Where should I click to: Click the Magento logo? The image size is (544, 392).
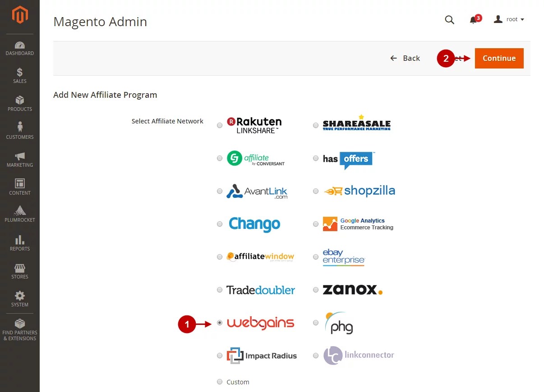pyautogui.click(x=20, y=15)
